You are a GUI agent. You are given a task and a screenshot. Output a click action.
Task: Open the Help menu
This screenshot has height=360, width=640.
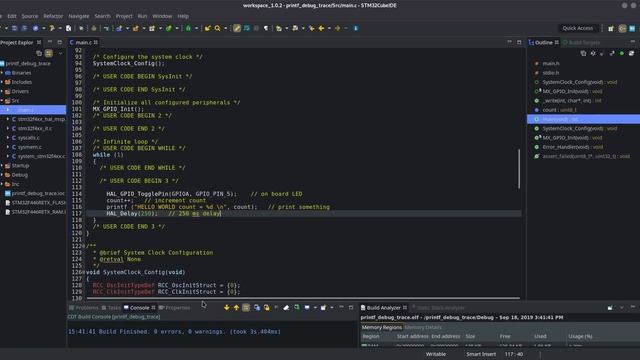183,16
